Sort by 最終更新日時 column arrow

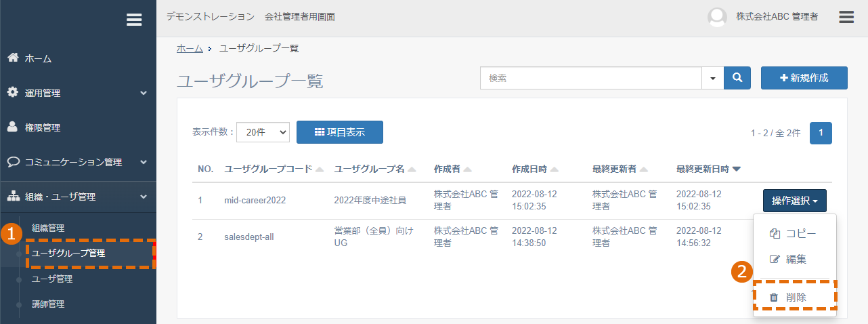(737, 169)
